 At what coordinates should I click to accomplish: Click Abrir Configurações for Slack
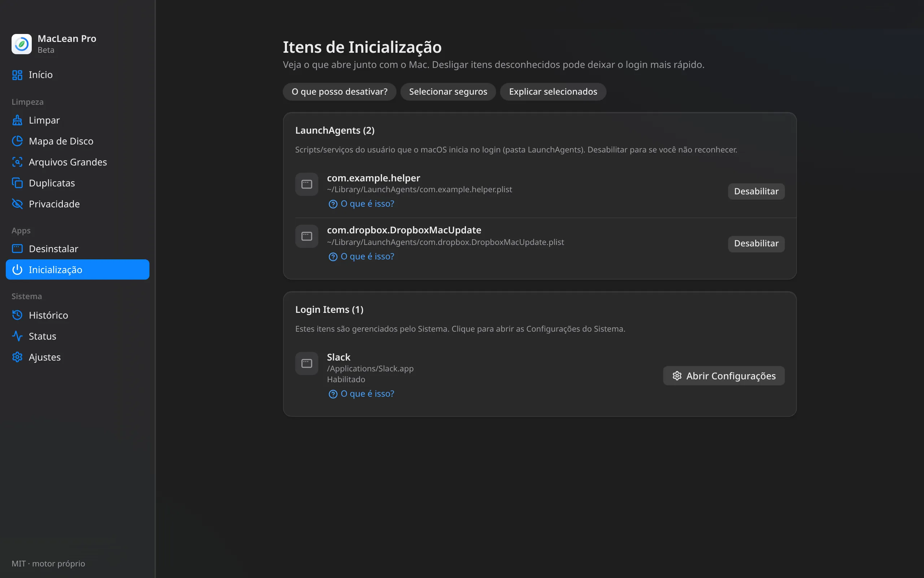tap(724, 376)
